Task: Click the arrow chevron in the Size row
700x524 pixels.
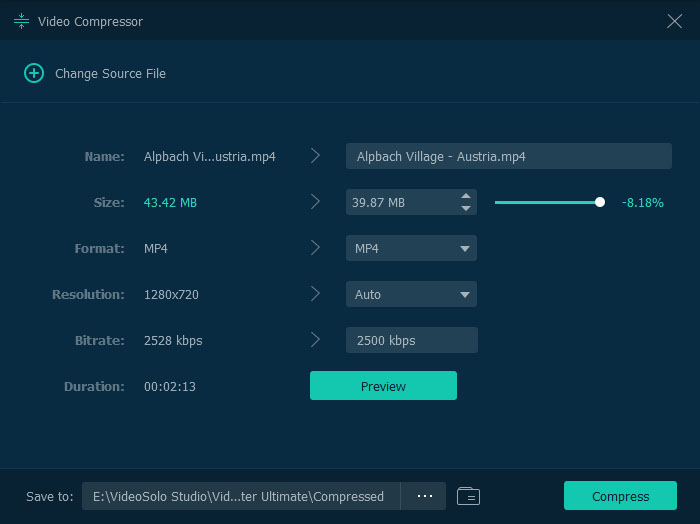Action: pos(315,202)
